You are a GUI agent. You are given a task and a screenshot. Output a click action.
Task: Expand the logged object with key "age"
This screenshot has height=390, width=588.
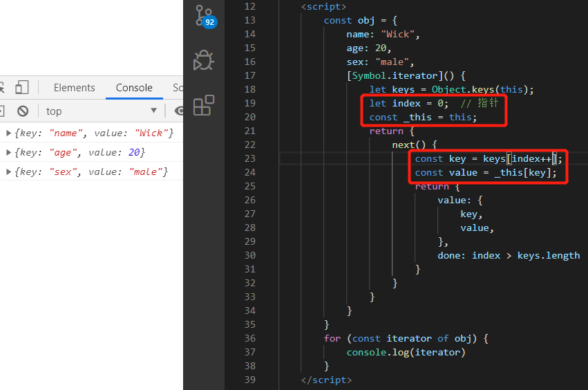point(8,152)
